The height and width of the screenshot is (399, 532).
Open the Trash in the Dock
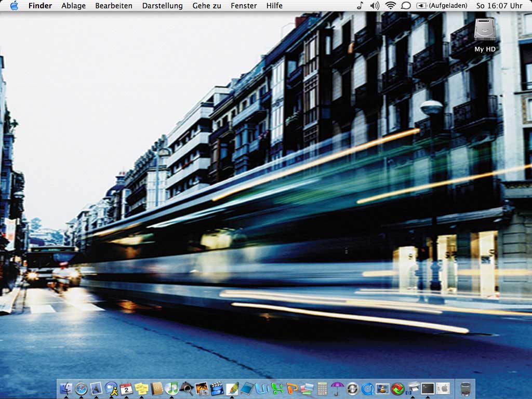(465, 389)
